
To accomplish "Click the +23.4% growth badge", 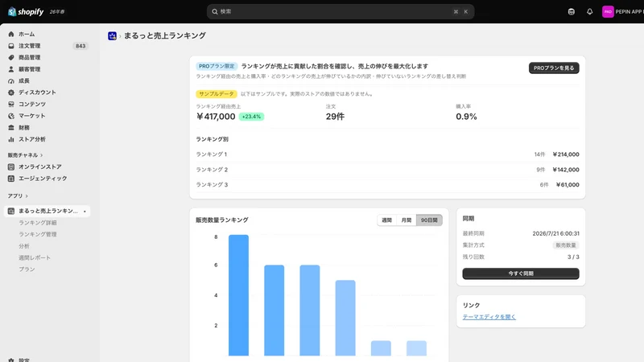I will point(251,117).
